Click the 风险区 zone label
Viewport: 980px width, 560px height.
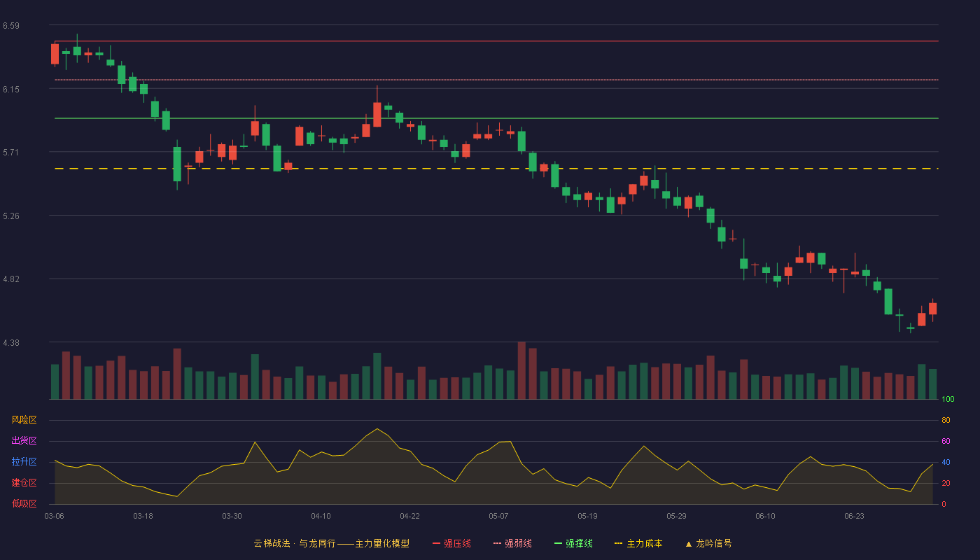tap(24, 420)
